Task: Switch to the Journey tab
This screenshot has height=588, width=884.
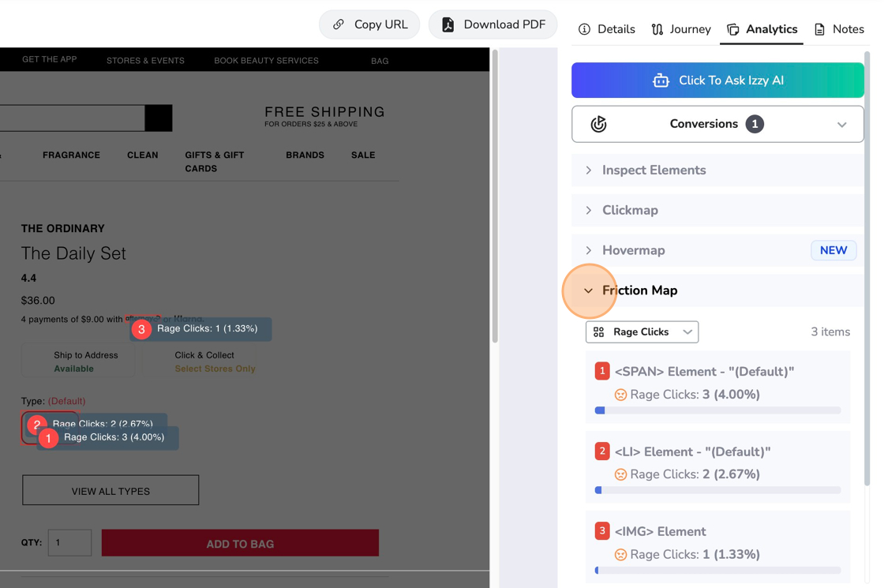Action: (x=681, y=29)
